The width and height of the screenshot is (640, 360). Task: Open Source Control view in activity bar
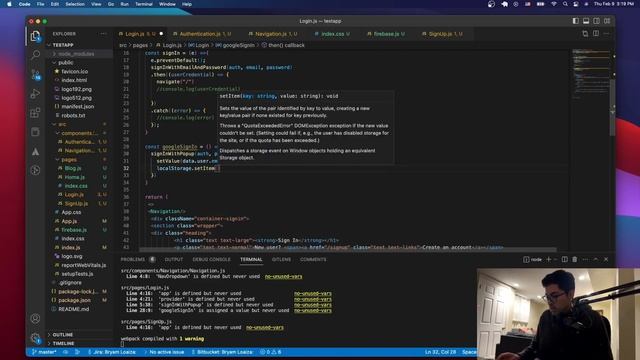[36, 74]
